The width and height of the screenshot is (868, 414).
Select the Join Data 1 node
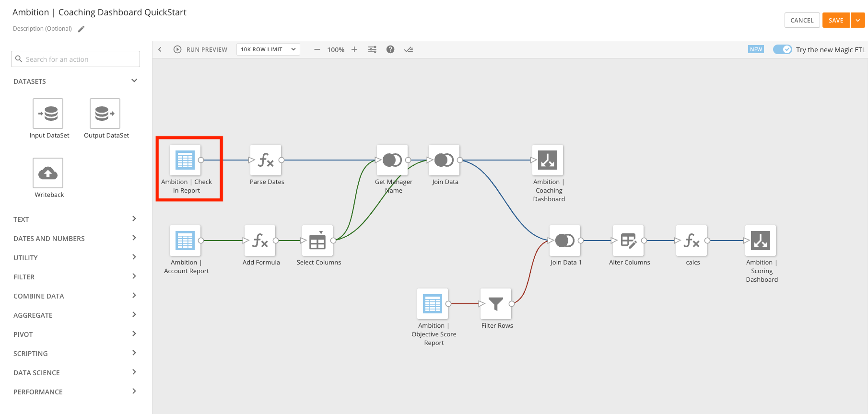click(x=565, y=241)
